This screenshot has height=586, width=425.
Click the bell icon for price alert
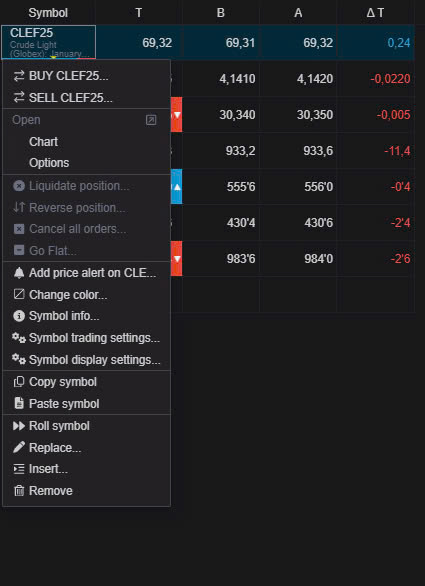pos(19,273)
